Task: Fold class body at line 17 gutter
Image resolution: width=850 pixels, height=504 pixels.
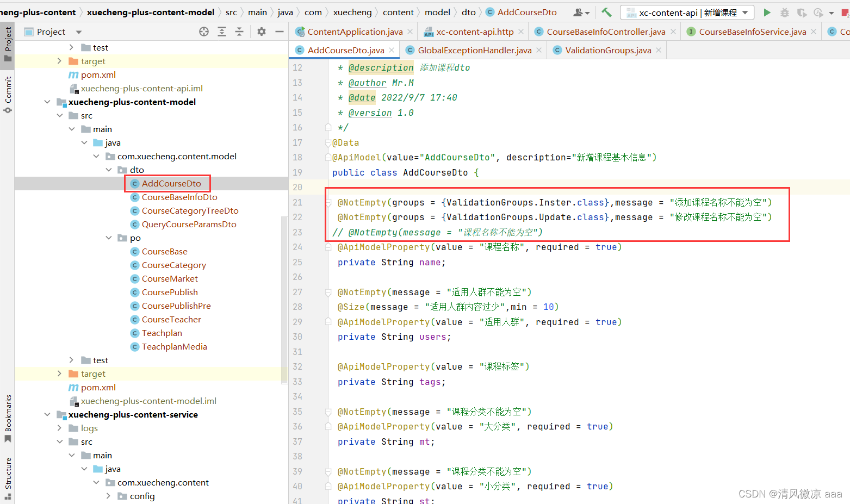Action: click(x=328, y=142)
